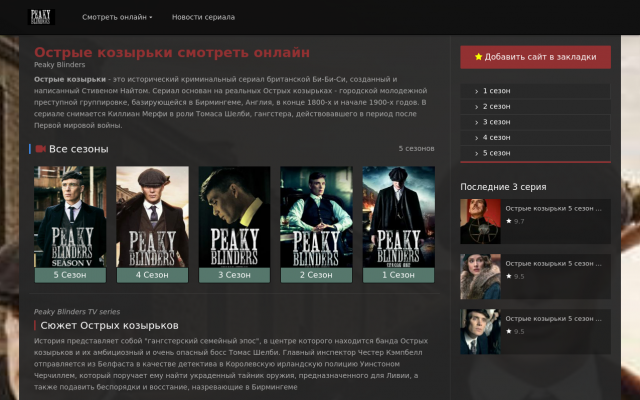Open the Смотреть онлайн dropdown menu
This screenshot has height=400, width=640.
pyautogui.click(x=117, y=17)
